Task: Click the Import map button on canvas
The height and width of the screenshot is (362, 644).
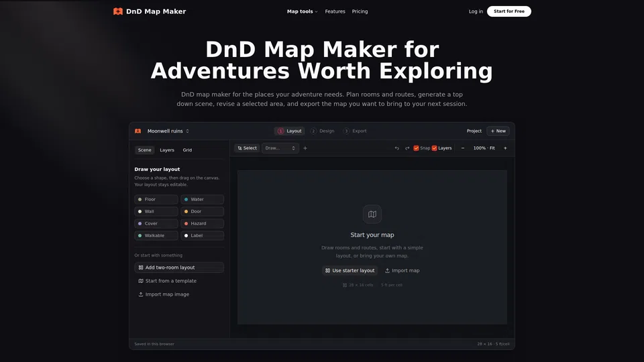Action: [402, 270]
